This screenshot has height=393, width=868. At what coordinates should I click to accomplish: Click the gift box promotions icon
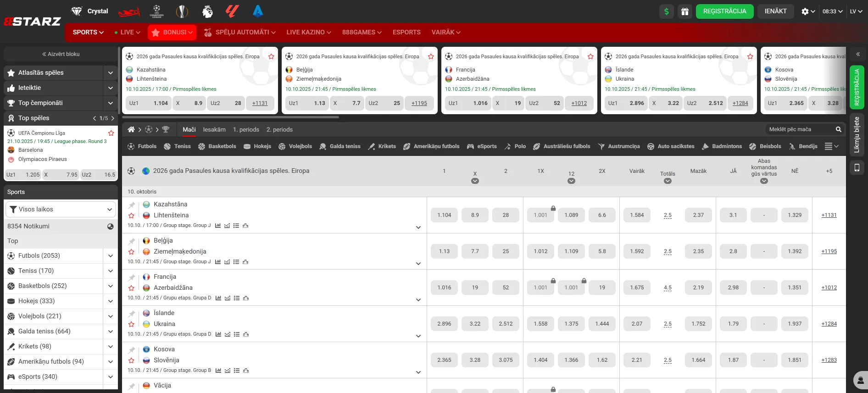684,11
